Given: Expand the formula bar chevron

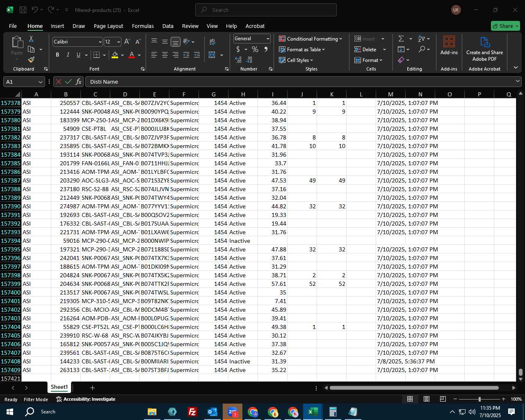Looking at the screenshot, I should 518,82.
